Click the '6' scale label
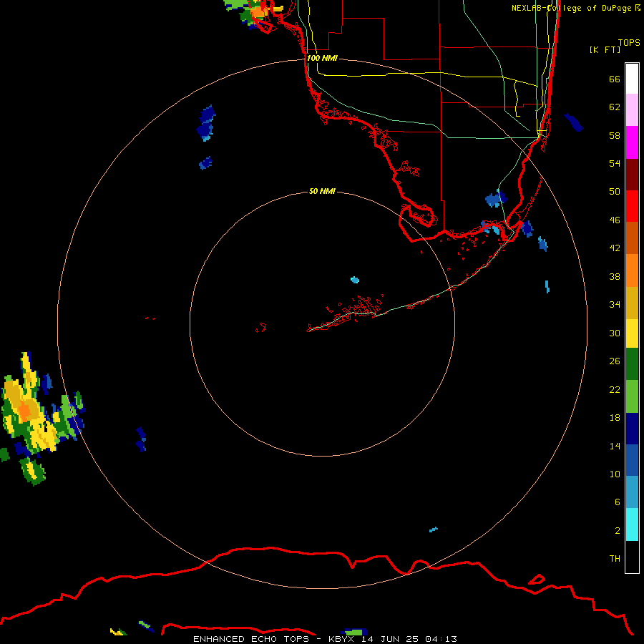This screenshot has height=644, width=644. point(617,502)
